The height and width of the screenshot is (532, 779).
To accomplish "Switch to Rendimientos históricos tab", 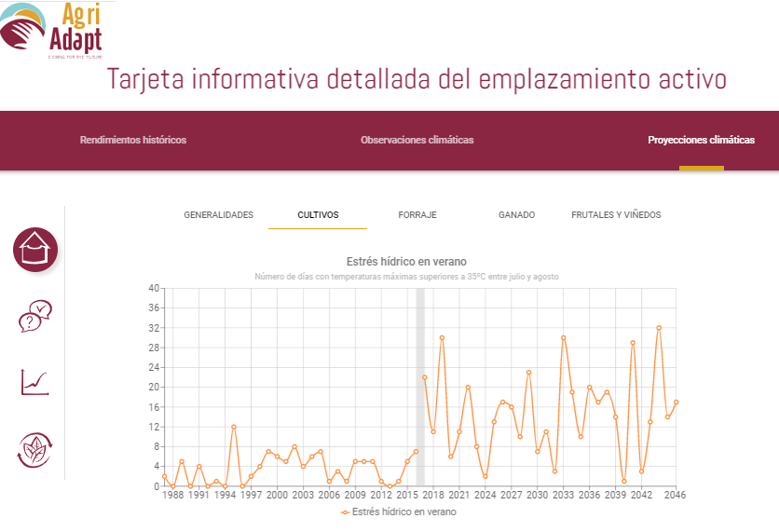I will (x=133, y=140).
